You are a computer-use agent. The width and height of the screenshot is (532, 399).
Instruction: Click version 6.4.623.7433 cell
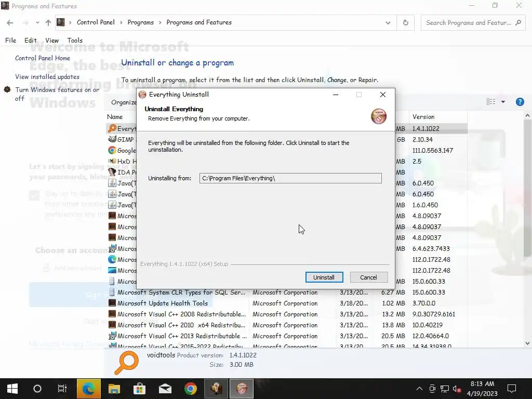point(431,249)
